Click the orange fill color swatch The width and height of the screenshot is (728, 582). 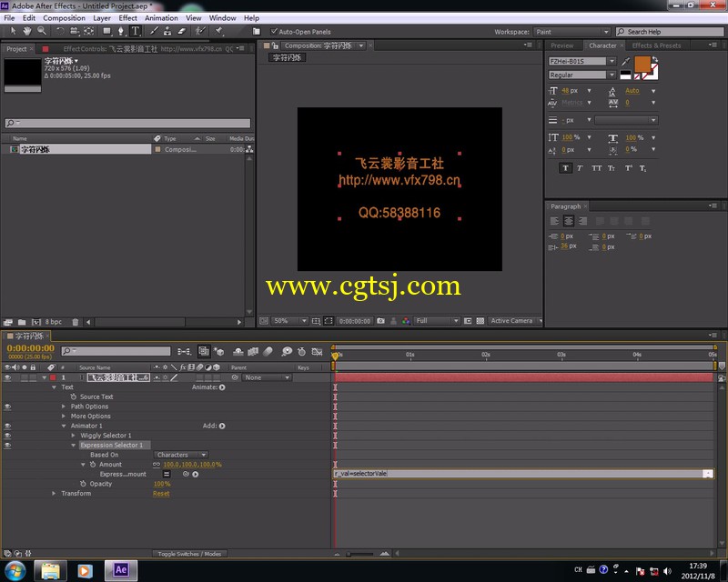click(642, 64)
